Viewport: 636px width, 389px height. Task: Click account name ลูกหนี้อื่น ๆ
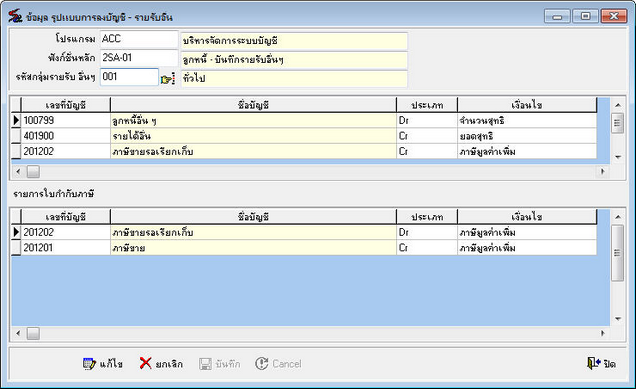click(253, 120)
